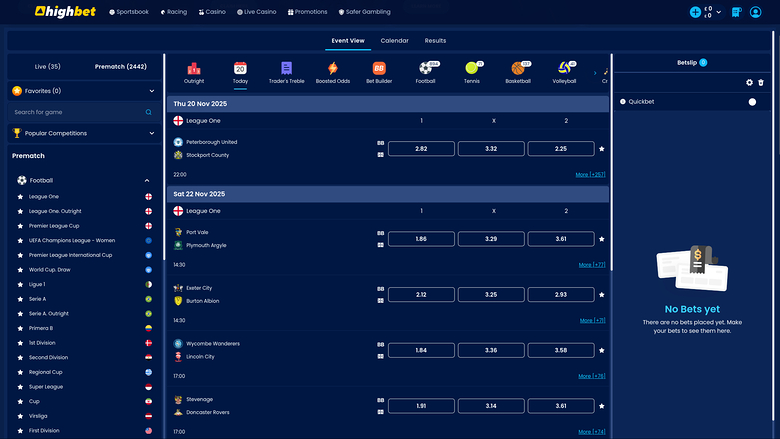The height and width of the screenshot is (439, 780).
Task: Bet on Port Vale at 1.86
Action: pyautogui.click(x=421, y=239)
